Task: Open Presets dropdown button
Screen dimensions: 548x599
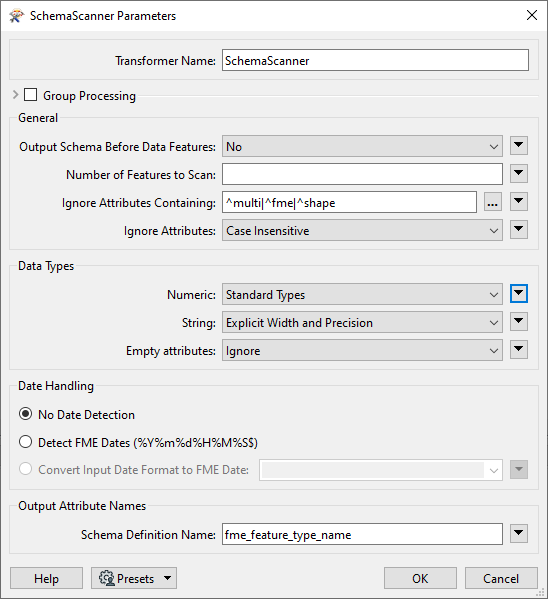Action: [134, 578]
